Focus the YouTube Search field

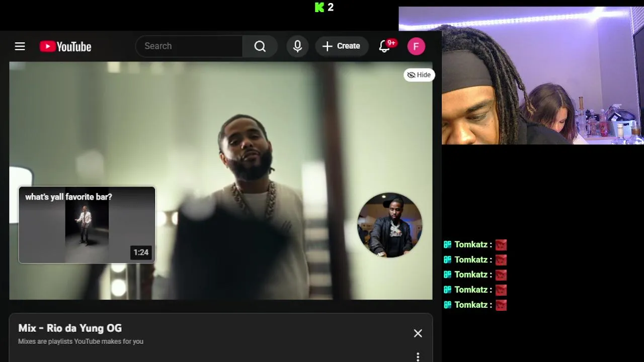pos(189,46)
